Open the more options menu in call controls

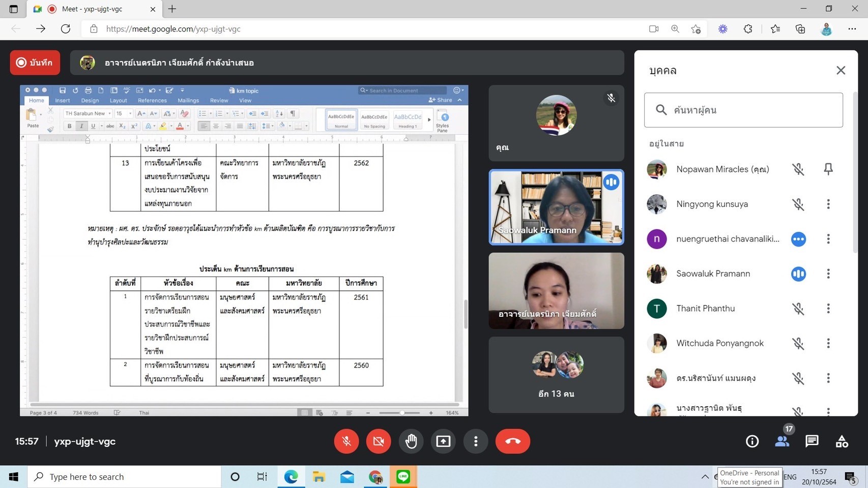pyautogui.click(x=476, y=441)
